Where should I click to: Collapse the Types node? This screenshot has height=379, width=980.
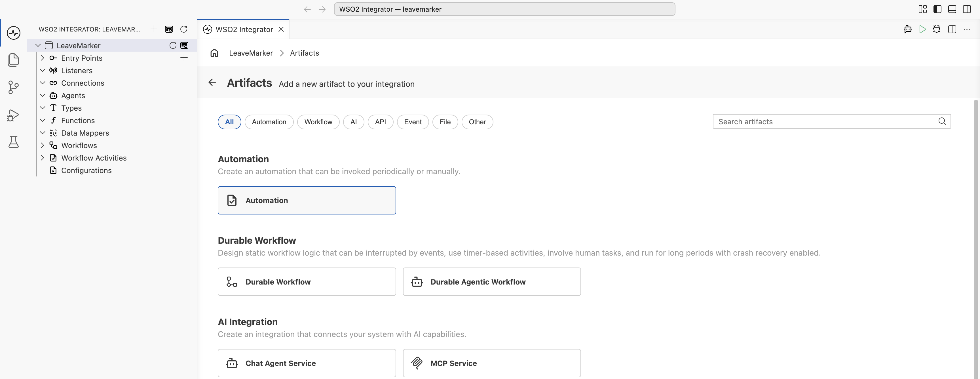tap(43, 108)
